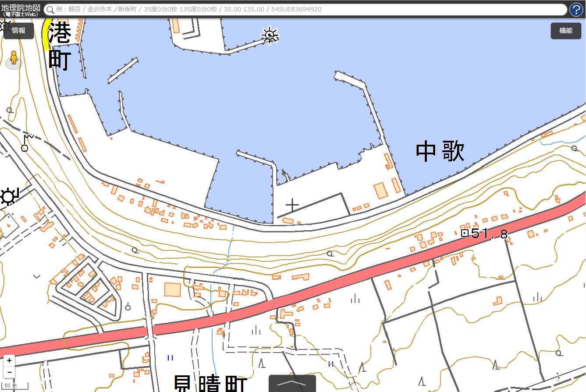Click the center crosshair marker

point(292,205)
